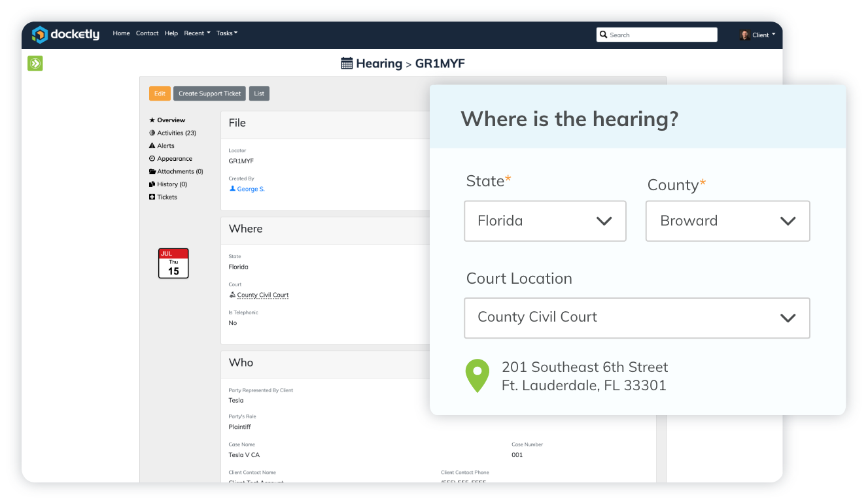Open the State dropdown showing Florida

coord(545,221)
